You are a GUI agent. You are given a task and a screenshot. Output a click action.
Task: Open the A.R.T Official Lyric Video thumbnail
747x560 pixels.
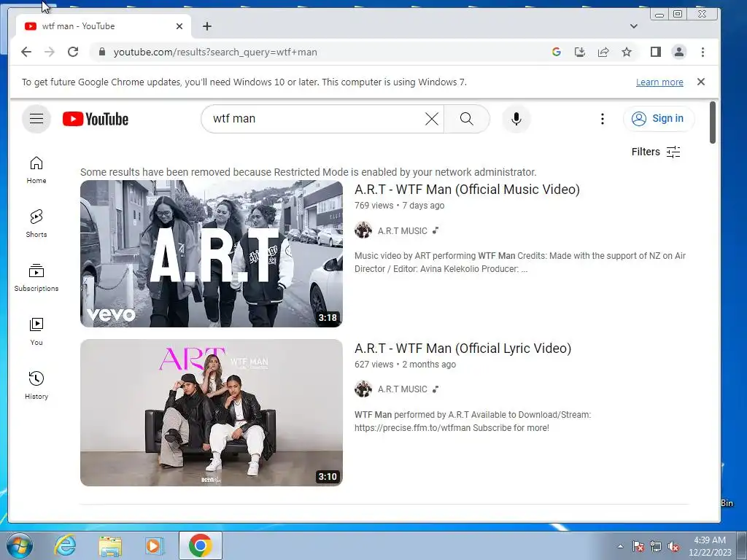pos(211,413)
